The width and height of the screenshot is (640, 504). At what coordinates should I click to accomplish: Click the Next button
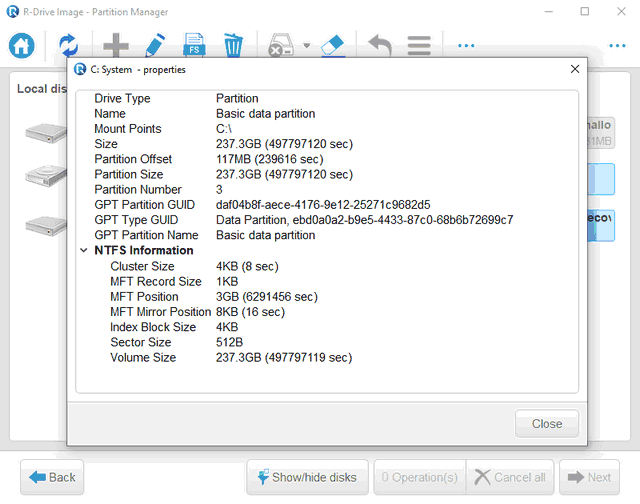coord(589,477)
